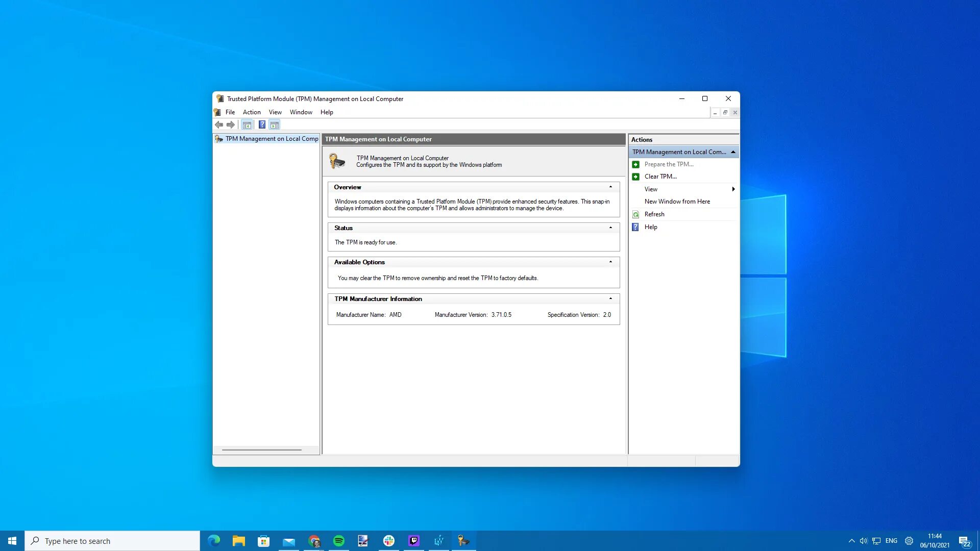
Task: Expand the View submenu arrow in Actions
Action: pyautogui.click(x=733, y=189)
